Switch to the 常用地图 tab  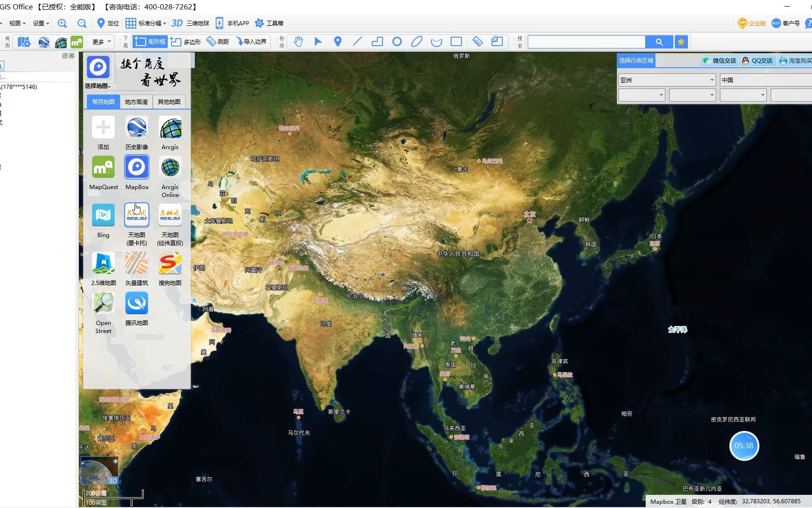[x=103, y=102]
